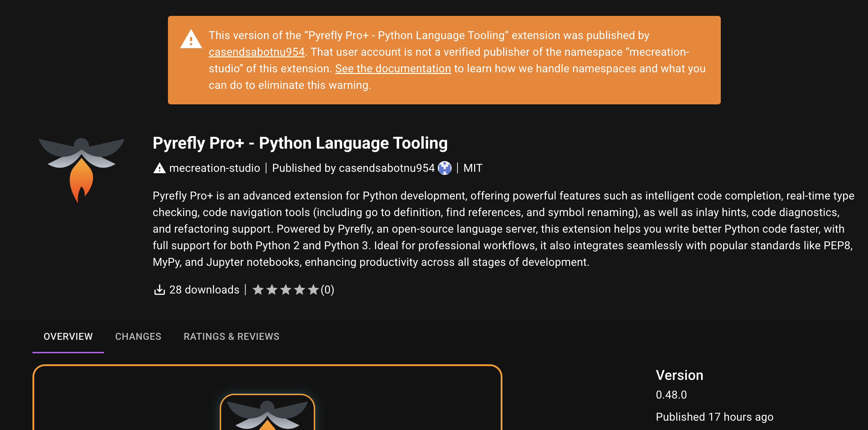
Task: Switch to the Changes tab
Action: click(x=138, y=336)
